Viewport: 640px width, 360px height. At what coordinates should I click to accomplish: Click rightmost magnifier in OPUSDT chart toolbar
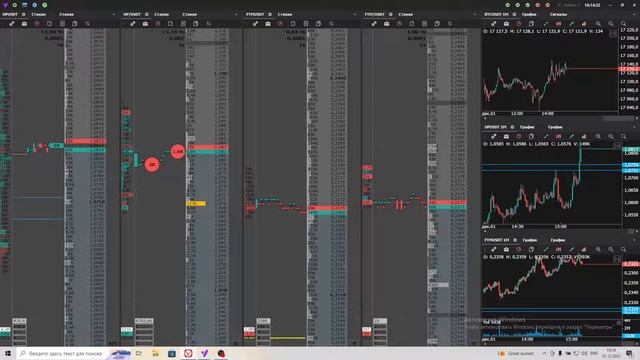click(623, 136)
